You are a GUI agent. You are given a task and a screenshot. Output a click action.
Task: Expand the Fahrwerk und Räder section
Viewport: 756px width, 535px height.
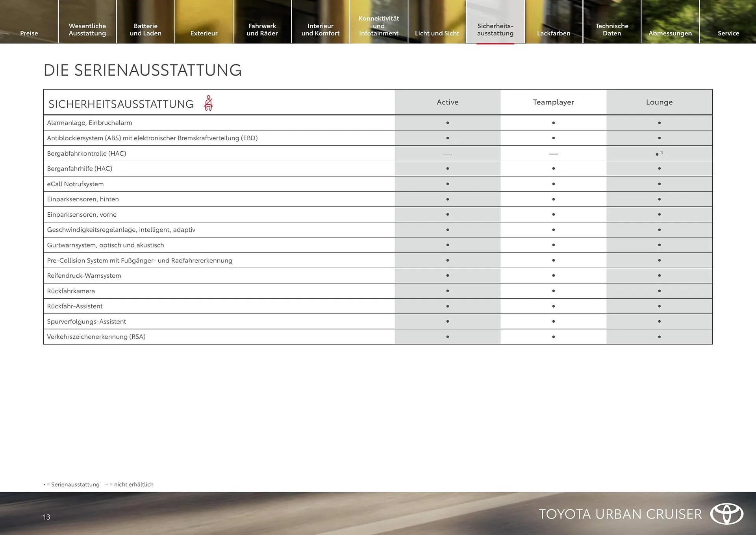pyautogui.click(x=262, y=30)
